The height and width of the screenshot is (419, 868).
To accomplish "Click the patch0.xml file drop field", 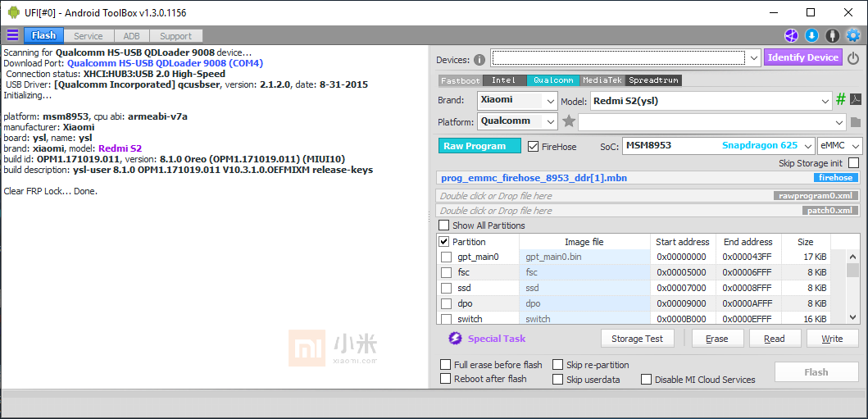I will coord(648,211).
